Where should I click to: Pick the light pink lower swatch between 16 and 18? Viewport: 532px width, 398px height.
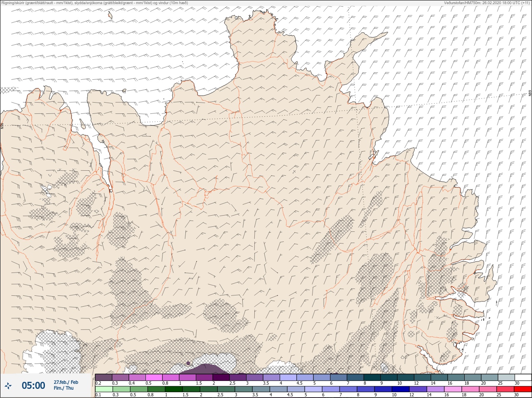pyautogui.click(x=453, y=389)
